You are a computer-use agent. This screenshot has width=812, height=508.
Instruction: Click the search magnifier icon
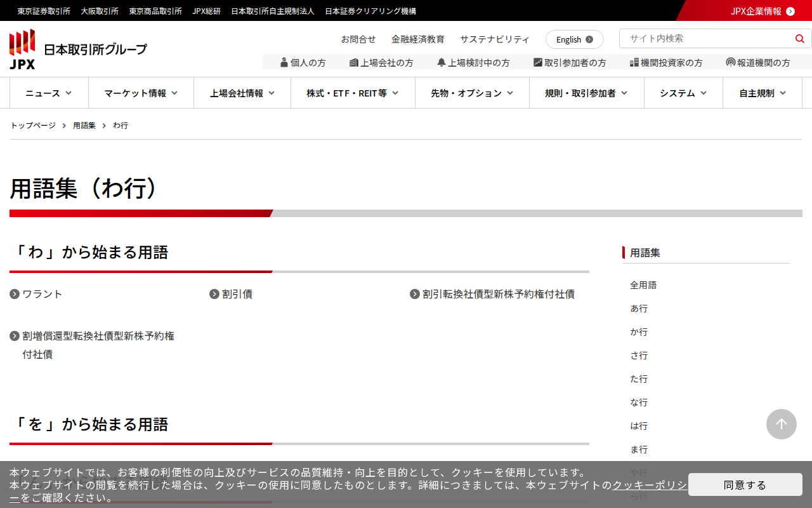click(x=800, y=39)
